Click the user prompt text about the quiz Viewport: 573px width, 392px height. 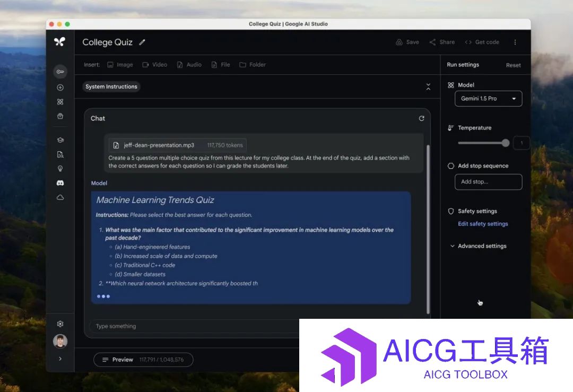tap(259, 162)
